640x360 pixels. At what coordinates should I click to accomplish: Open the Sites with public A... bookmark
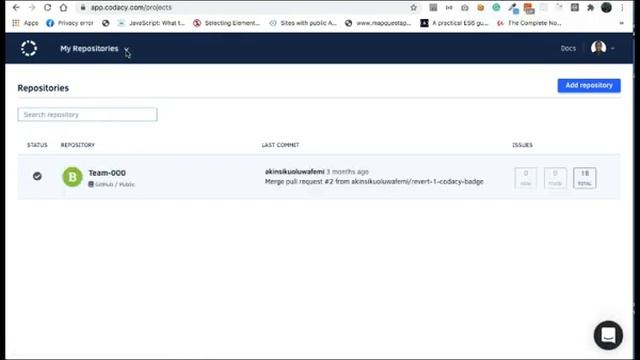point(303,23)
